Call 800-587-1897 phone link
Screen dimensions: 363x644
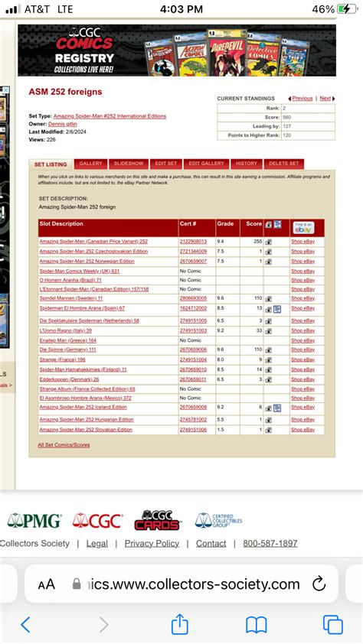[270, 543]
